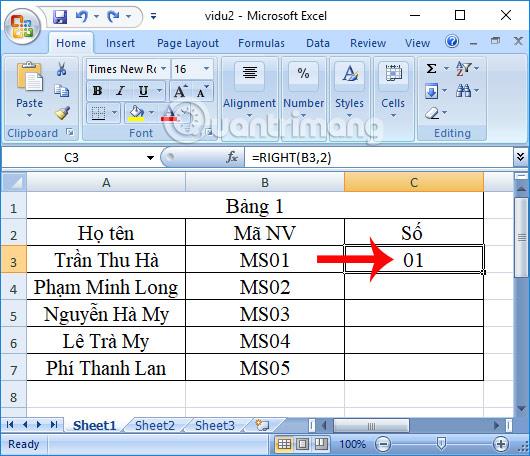Open Find & Select binoculars
530x456 pixels.
coord(464,91)
